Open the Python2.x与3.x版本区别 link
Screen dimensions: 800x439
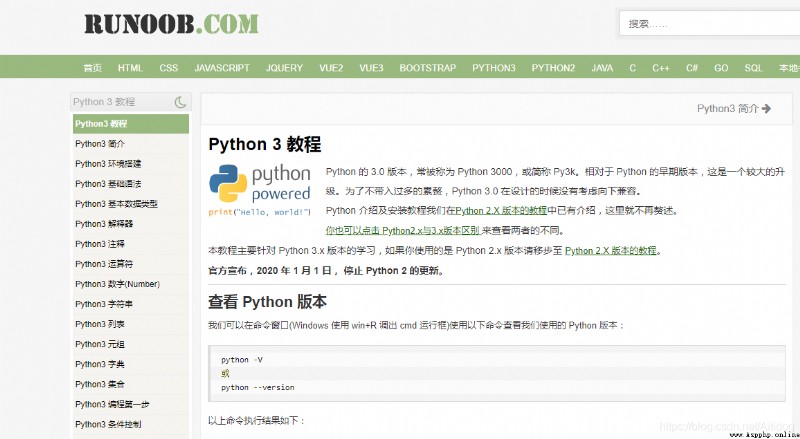[403, 230]
